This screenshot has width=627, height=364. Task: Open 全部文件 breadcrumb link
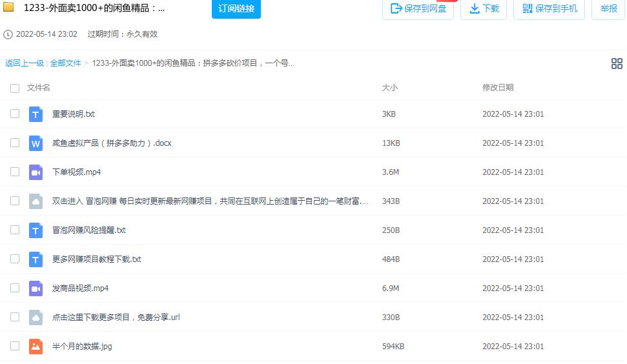click(x=65, y=63)
